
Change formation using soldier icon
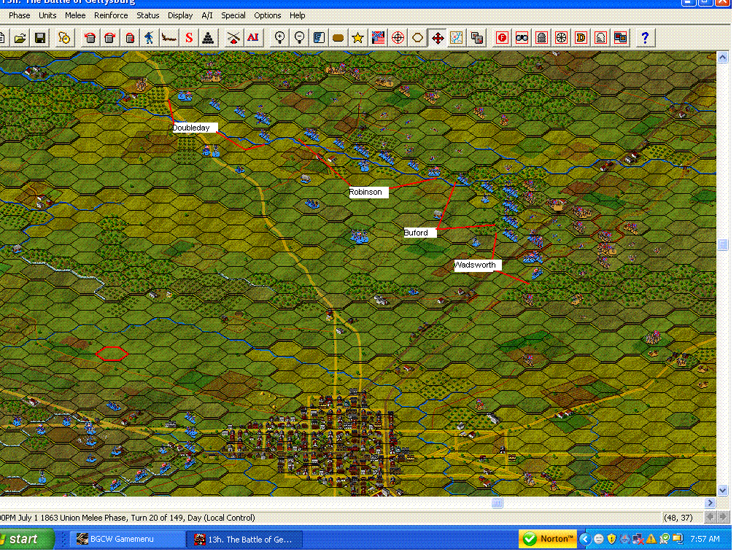[149, 38]
